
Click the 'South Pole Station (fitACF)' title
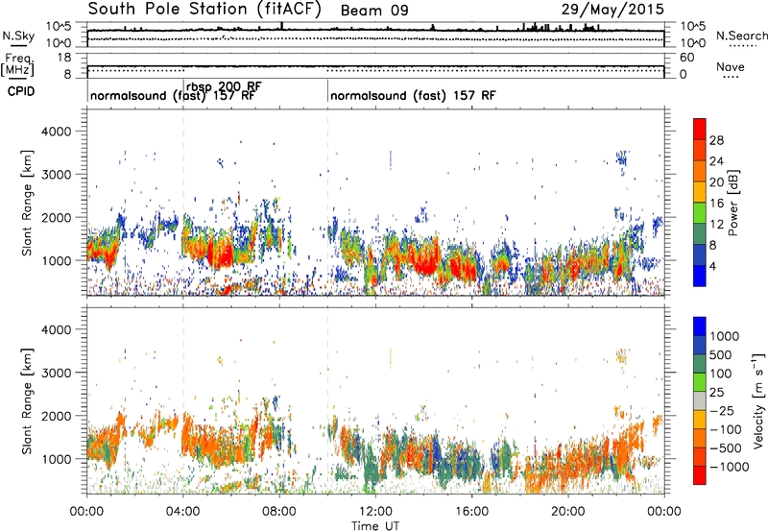204,9
